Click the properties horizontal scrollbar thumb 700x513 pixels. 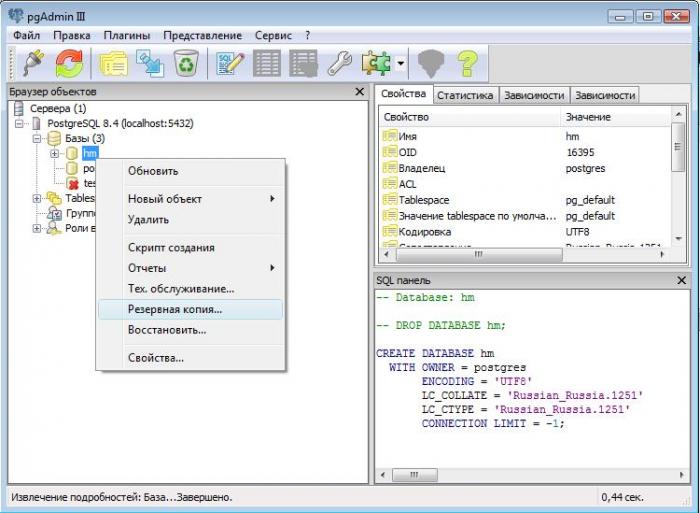point(479,254)
